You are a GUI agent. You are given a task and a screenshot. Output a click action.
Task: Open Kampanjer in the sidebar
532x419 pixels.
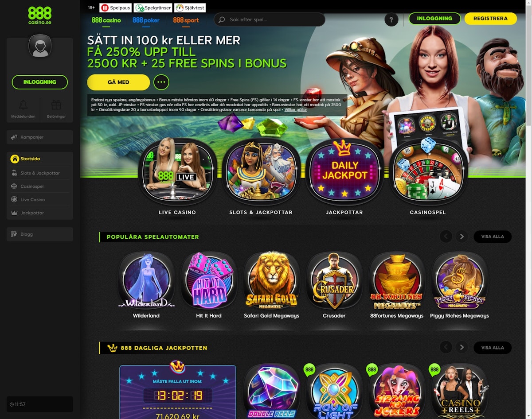coord(40,137)
